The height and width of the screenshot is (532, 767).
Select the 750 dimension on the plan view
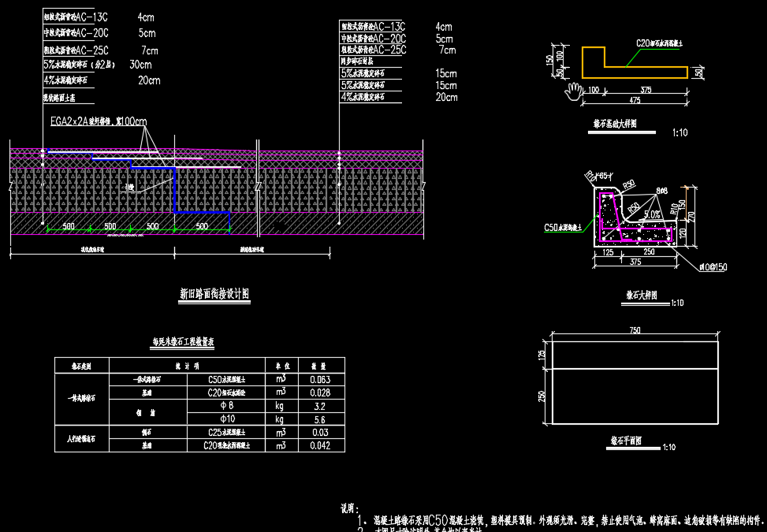coord(635,330)
